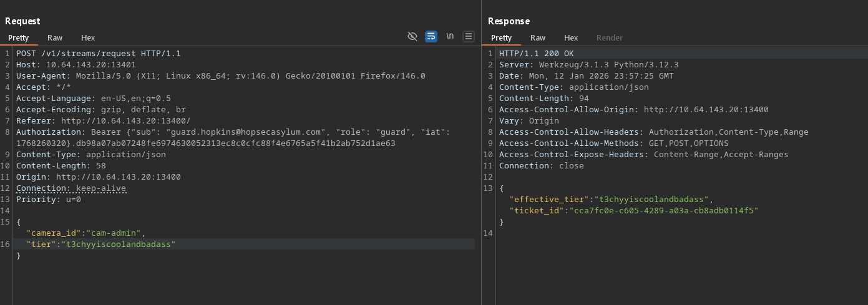This screenshot has width=868, height=305.
Task: Open the Response Hex tab
Action: click(x=571, y=38)
